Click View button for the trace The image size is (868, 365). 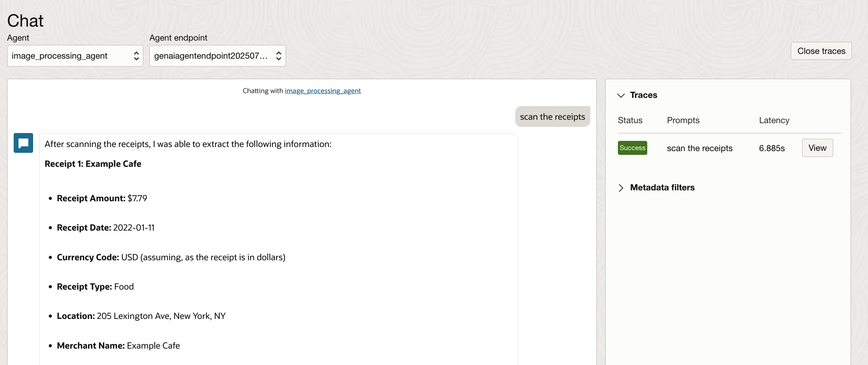tap(817, 148)
